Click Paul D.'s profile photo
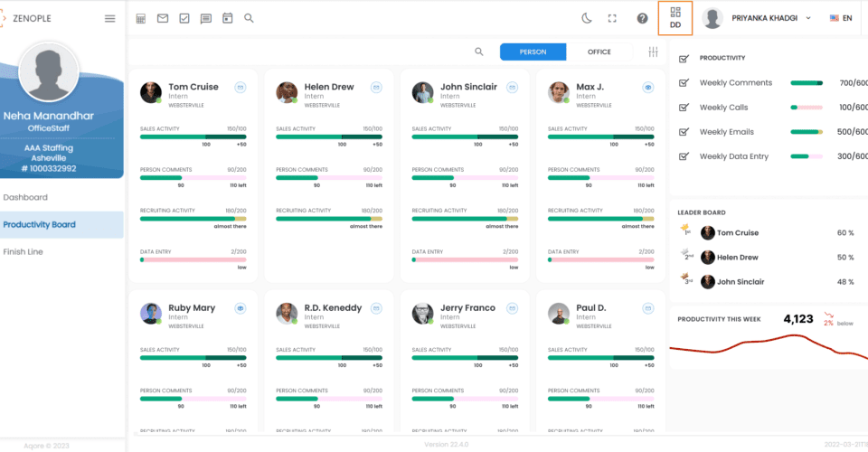Viewport: 868px width, 452px height. (x=559, y=313)
